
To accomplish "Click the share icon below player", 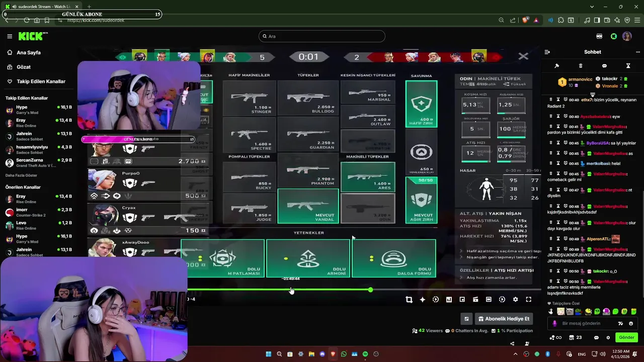I will tap(512, 344).
